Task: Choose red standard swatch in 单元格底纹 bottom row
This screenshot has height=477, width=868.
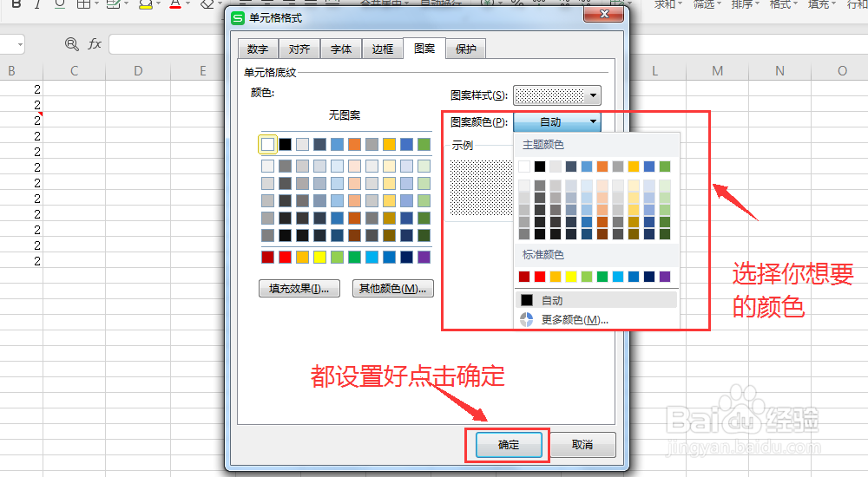Action: point(285,257)
